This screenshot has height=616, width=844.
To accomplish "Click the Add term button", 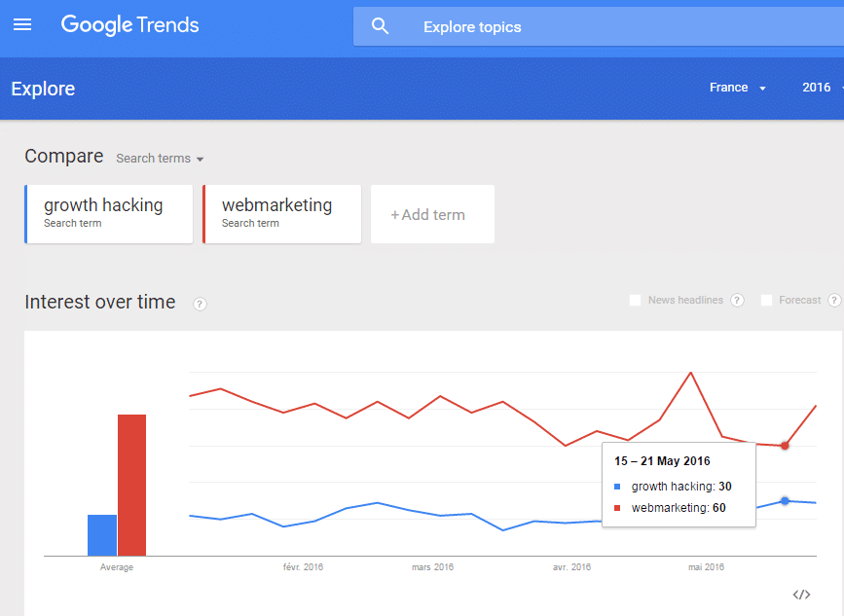I will [x=432, y=214].
